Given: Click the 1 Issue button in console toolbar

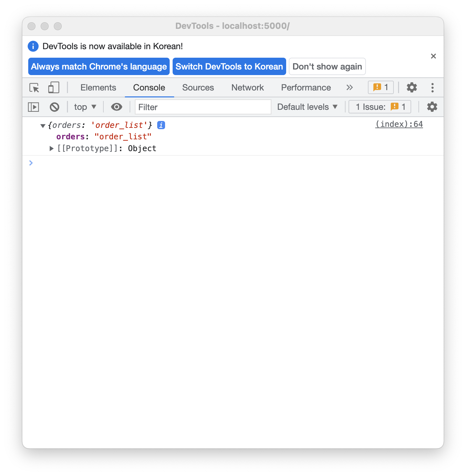Looking at the screenshot, I should click(380, 107).
